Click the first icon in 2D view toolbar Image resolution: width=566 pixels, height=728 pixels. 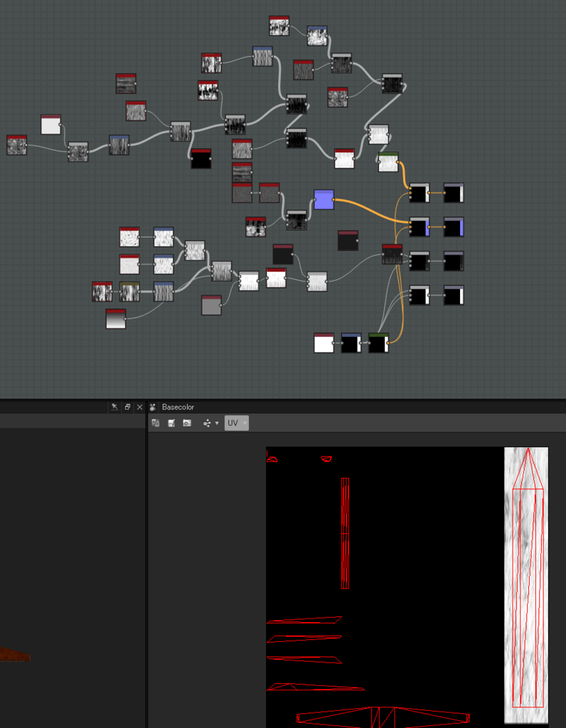(156, 423)
